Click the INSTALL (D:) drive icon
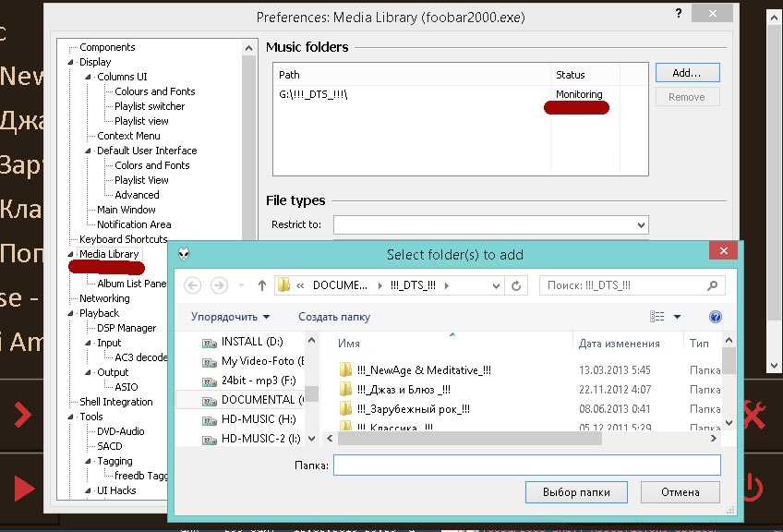The height and width of the screenshot is (532, 783). tap(209, 343)
